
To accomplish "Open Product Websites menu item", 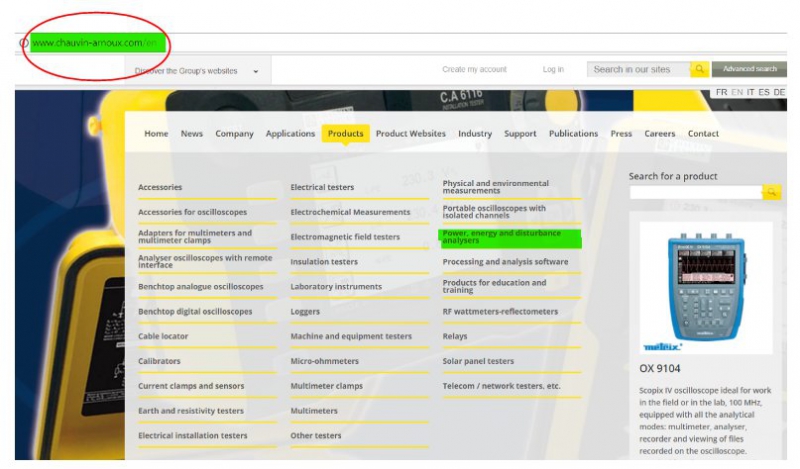I will [411, 134].
